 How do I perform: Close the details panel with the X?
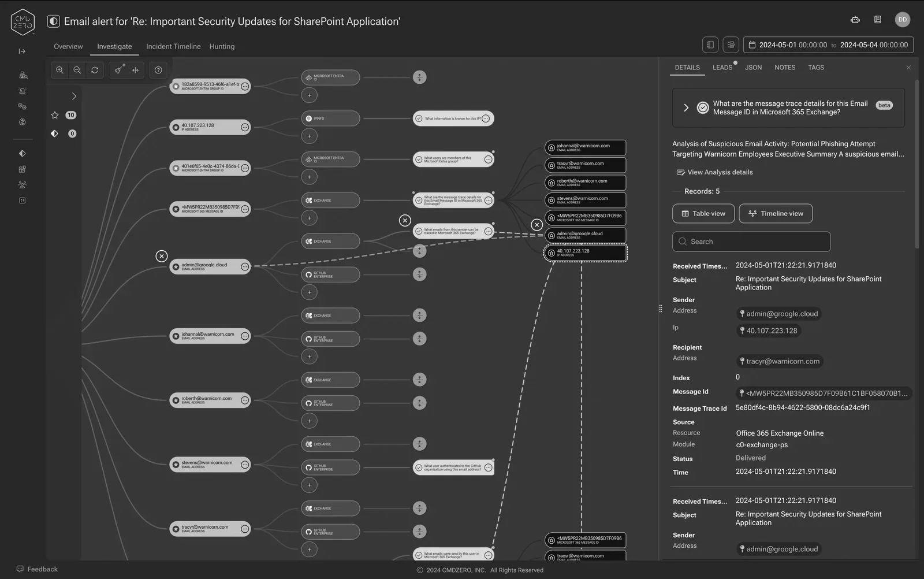(908, 68)
